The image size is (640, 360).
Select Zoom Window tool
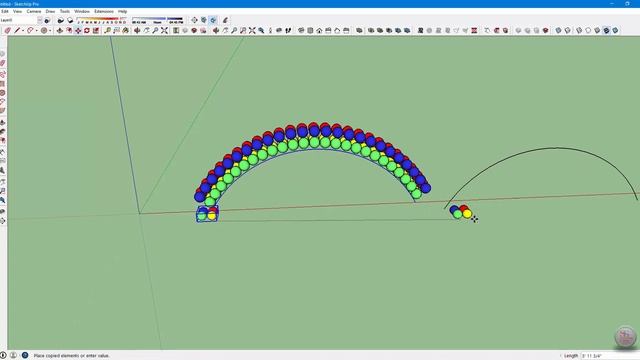[x=243, y=30]
